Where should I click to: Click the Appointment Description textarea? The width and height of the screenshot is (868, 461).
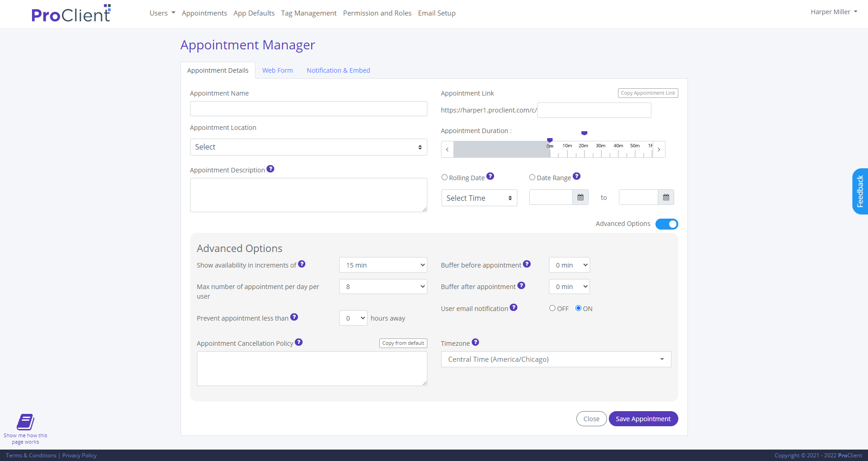click(x=309, y=195)
